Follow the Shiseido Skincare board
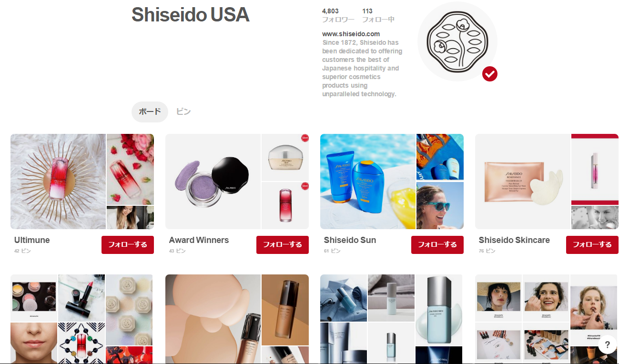Screen dimensions: 619x364 592,245
